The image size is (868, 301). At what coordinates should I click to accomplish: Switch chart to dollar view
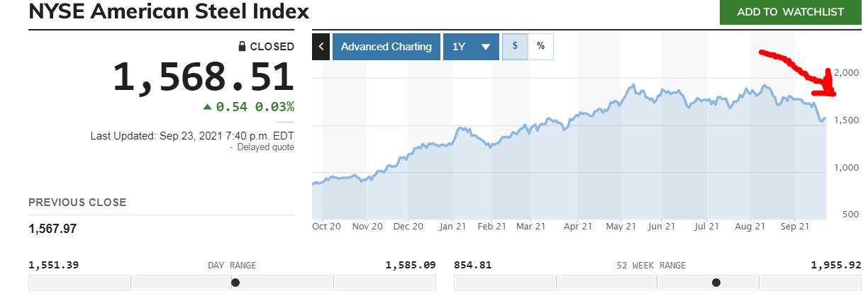coord(515,46)
